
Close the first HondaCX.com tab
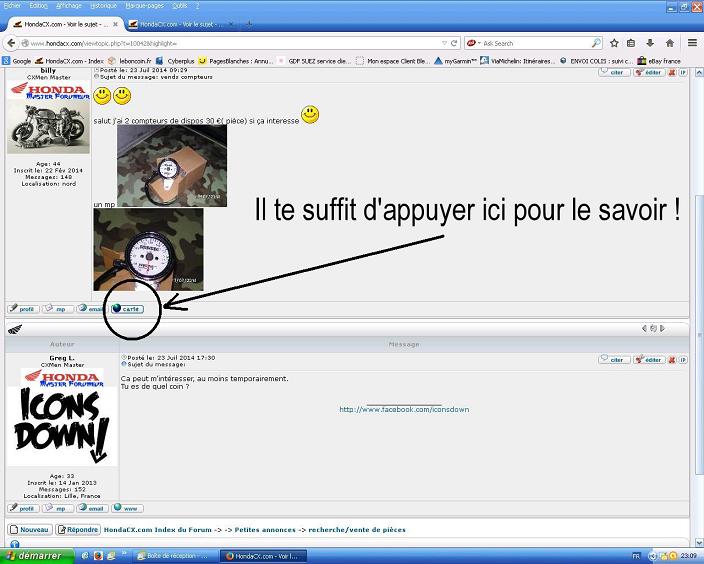click(x=115, y=24)
